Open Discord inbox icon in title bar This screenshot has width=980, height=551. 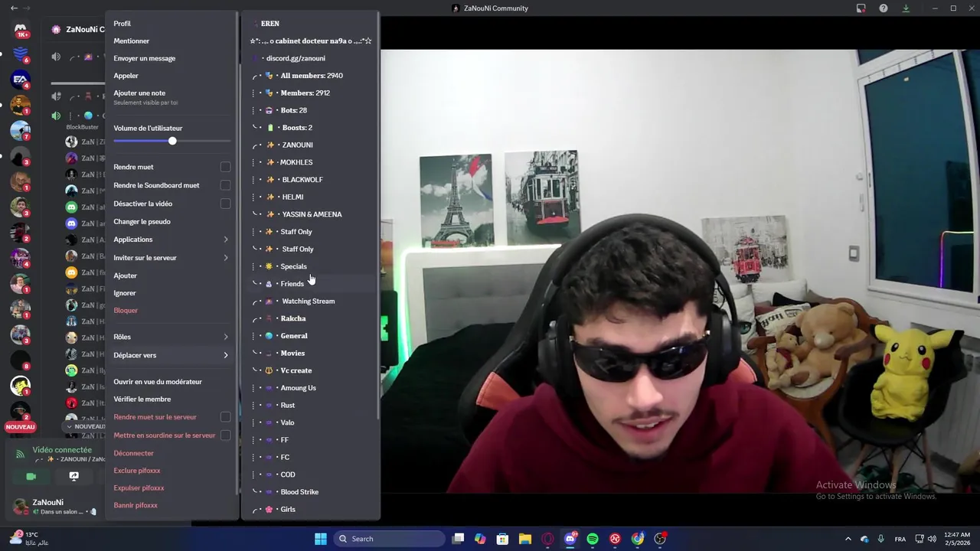coord(861,8)
